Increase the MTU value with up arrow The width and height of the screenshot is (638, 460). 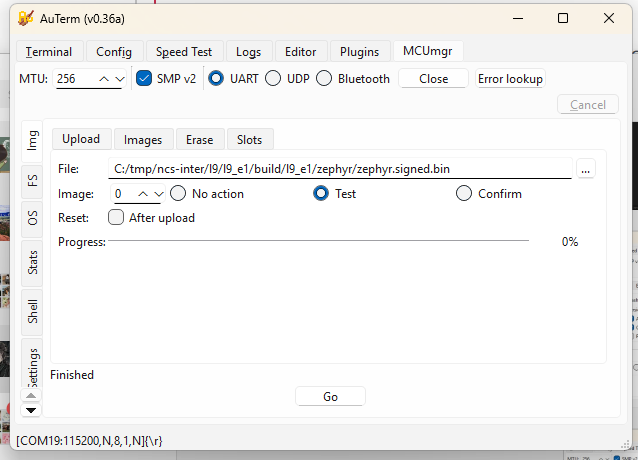[x=104, y=79]
